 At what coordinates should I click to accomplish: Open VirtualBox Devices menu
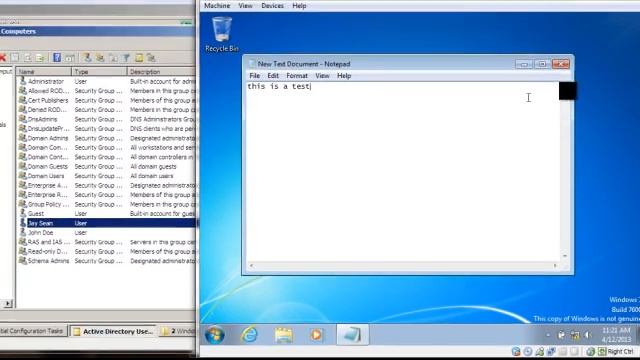coord(272,6)
